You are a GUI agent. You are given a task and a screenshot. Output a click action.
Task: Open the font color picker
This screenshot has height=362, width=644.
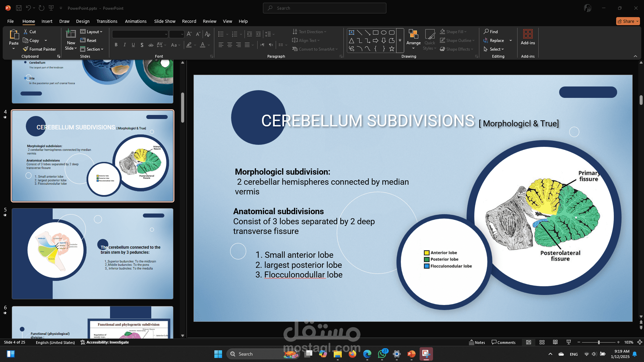[x=203, y=45]
